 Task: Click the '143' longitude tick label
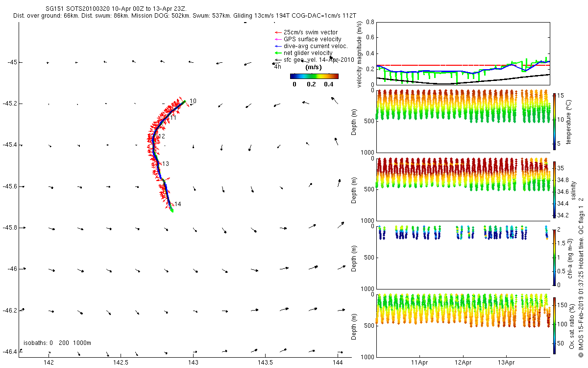pyautogui.click(x=193, y=362)
